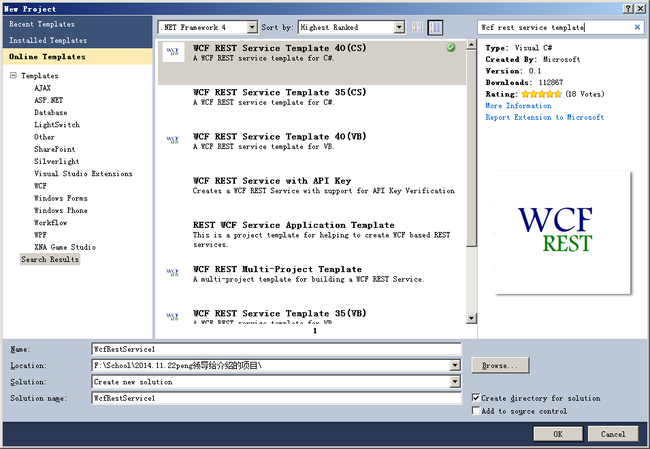Select the Workflow template category
650x449 pixels.
pos(50,222)
